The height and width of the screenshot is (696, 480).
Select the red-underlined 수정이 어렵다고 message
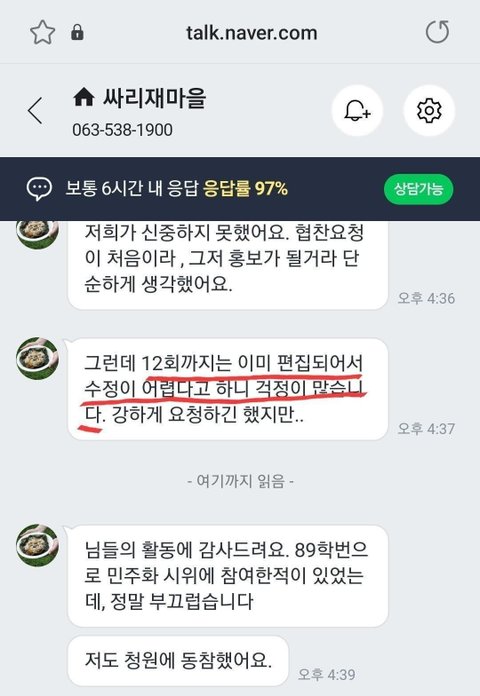click(x=228, y=389)
